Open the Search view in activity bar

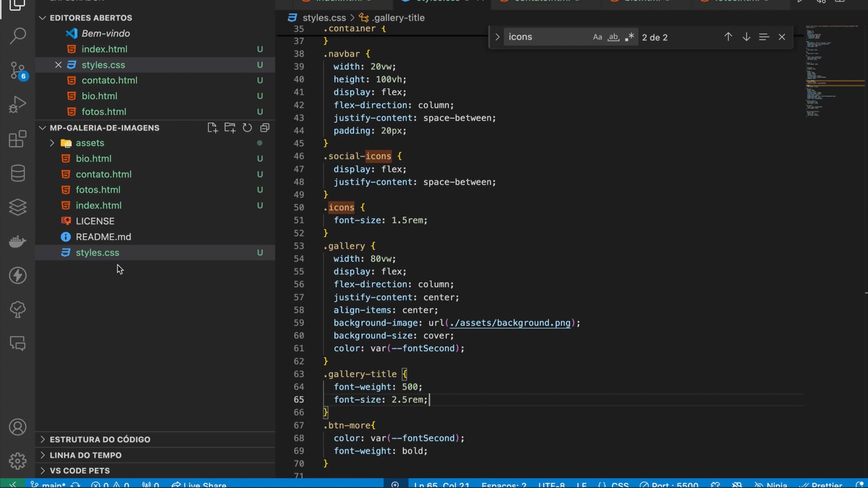18,36
